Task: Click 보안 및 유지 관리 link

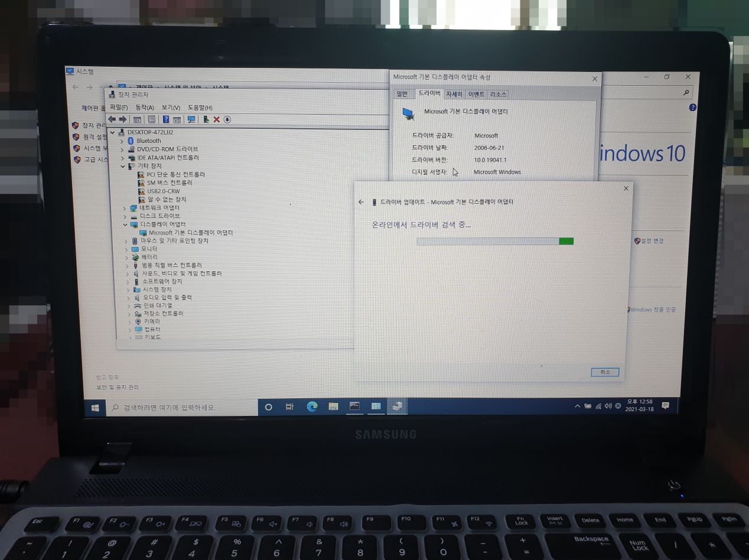Action: tap(118, 388)
